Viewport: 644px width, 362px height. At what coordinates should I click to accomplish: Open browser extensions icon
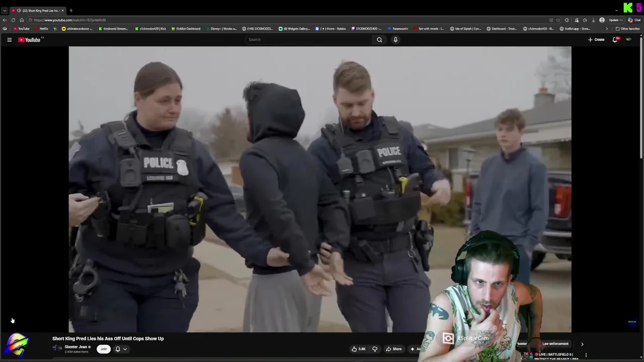click(x=567, y=20)
